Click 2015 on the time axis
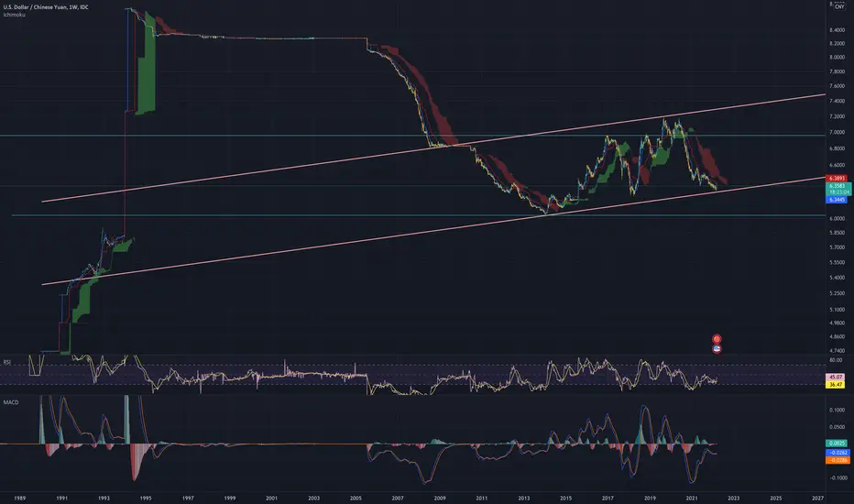Screen dimensions: 854x504 (566, 498)
